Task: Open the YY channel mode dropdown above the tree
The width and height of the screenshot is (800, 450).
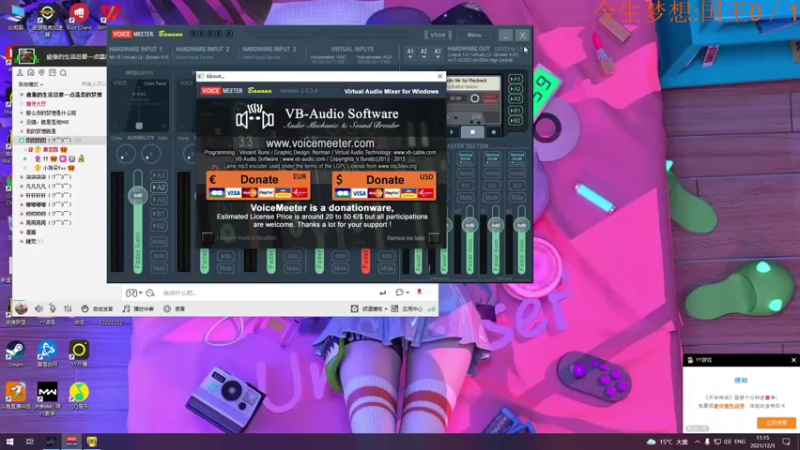Action: (31, 84)
